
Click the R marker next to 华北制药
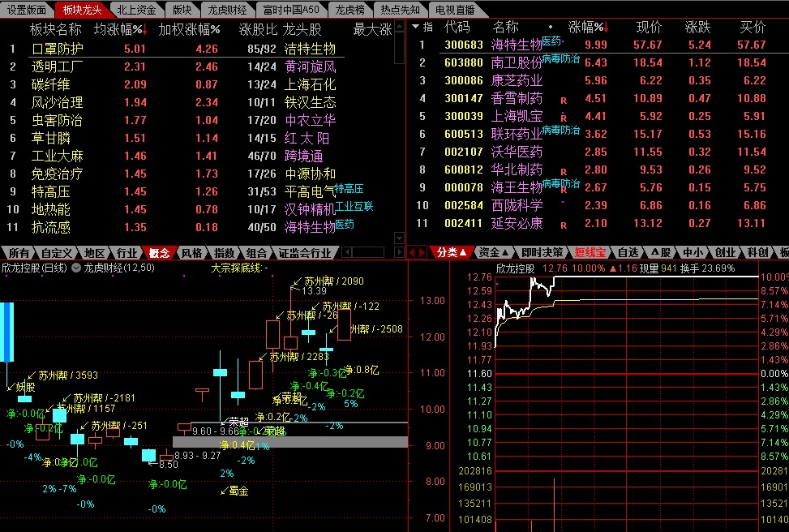[564, 172]
